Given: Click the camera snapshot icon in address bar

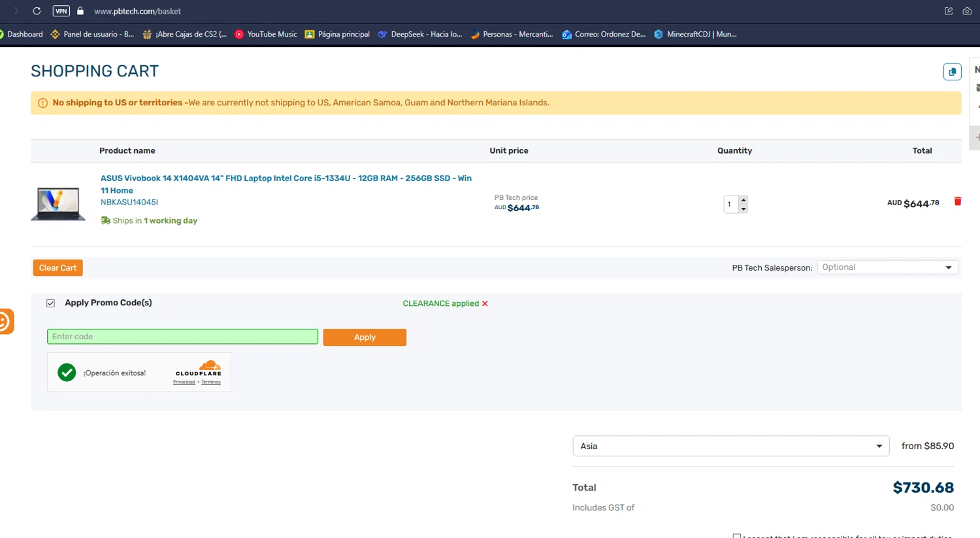Looking at the screenshot, I should coord(967,11).
